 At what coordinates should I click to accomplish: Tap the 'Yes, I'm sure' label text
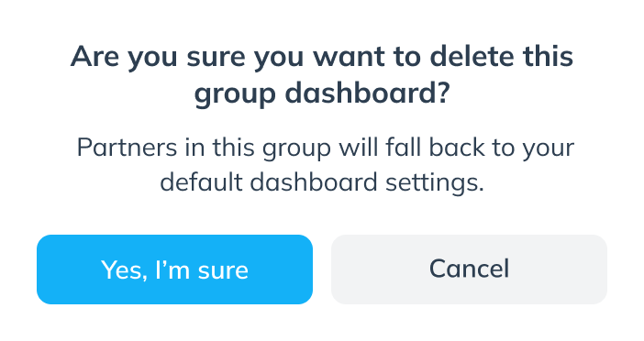[x=174, y=270]
